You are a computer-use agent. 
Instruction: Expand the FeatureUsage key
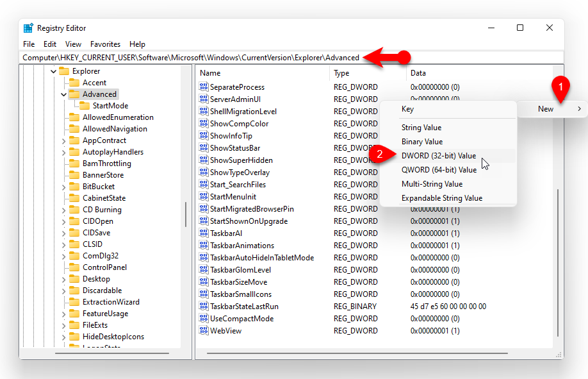pos(64,314)
